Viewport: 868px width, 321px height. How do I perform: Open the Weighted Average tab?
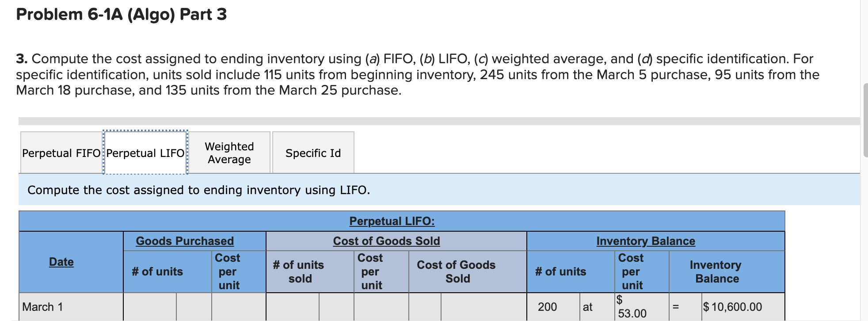tap(229, 153)
